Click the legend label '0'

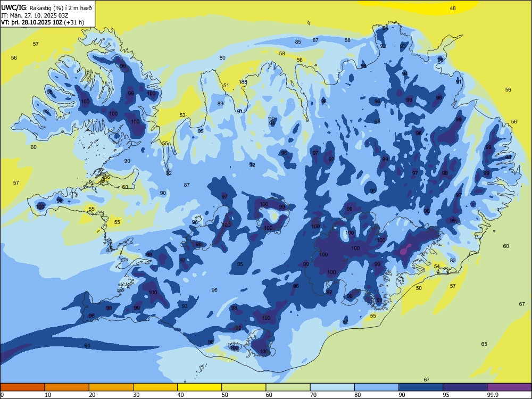point(2,395)
